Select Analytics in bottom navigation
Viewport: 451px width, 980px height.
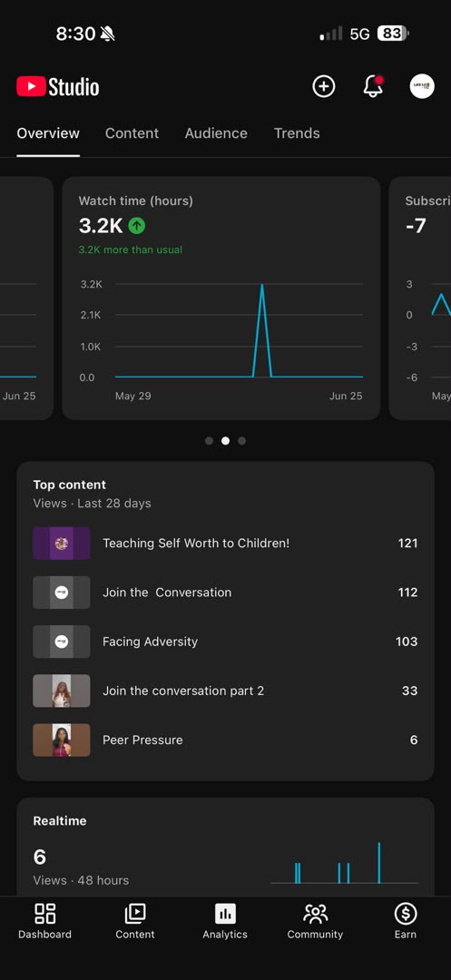[x=225, y=921]
